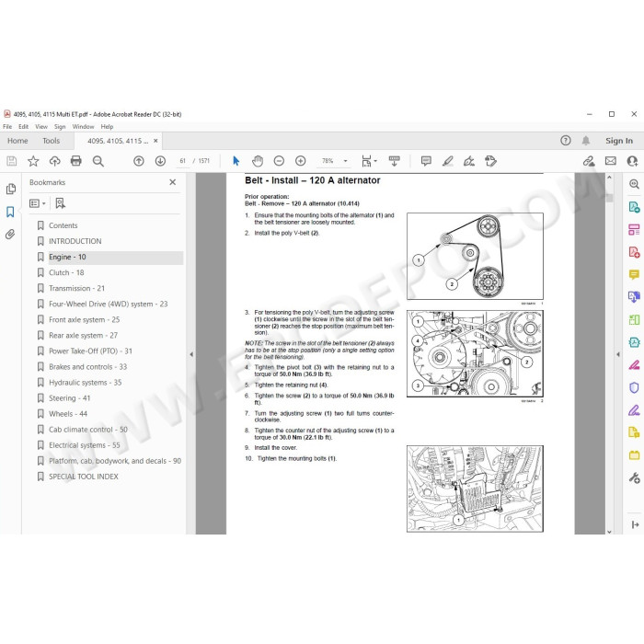Open the search magnifier tool in right pane
Screen dimensions: 644x644
634,184
